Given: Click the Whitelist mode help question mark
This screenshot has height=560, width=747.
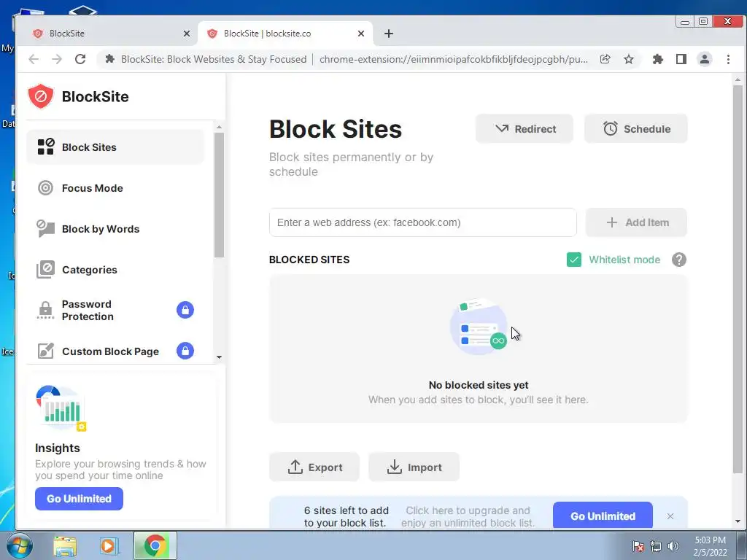Looking at the screenshot, I should pyautogui.click(x=679, y=260).
